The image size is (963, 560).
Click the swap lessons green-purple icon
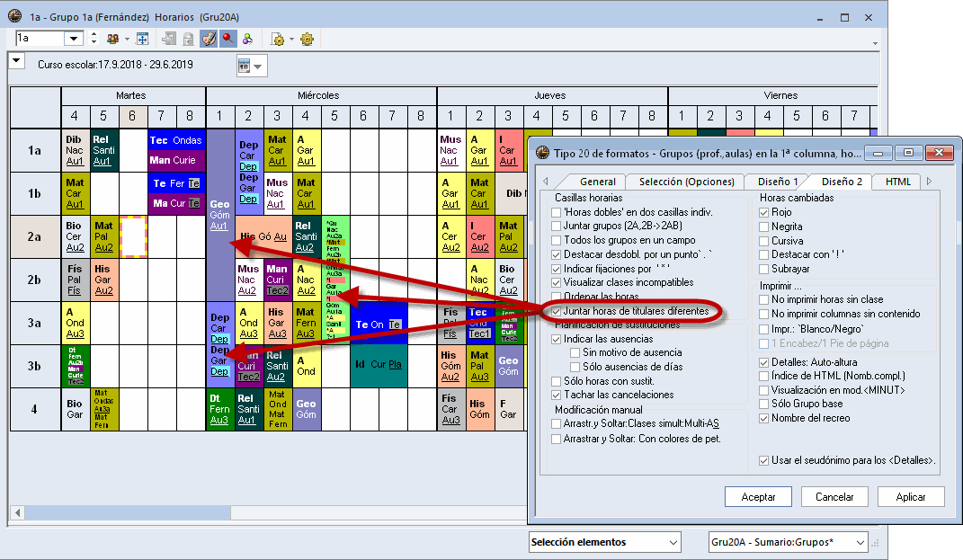(x=247, y=39)
